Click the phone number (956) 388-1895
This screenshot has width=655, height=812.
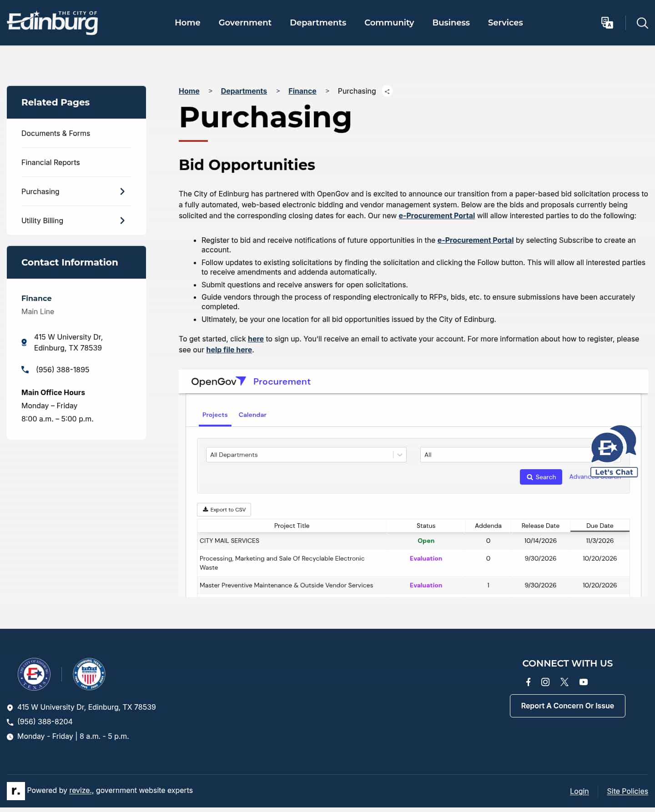(x=63, y=370)
